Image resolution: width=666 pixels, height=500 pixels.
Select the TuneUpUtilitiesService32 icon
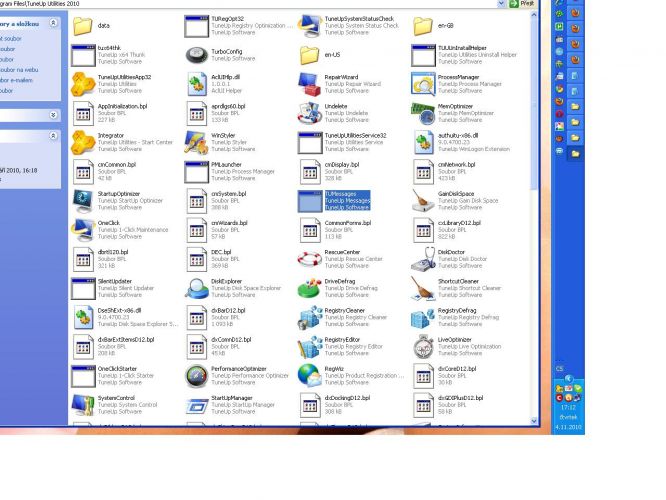pyautogui.click(x=310, y=143)
